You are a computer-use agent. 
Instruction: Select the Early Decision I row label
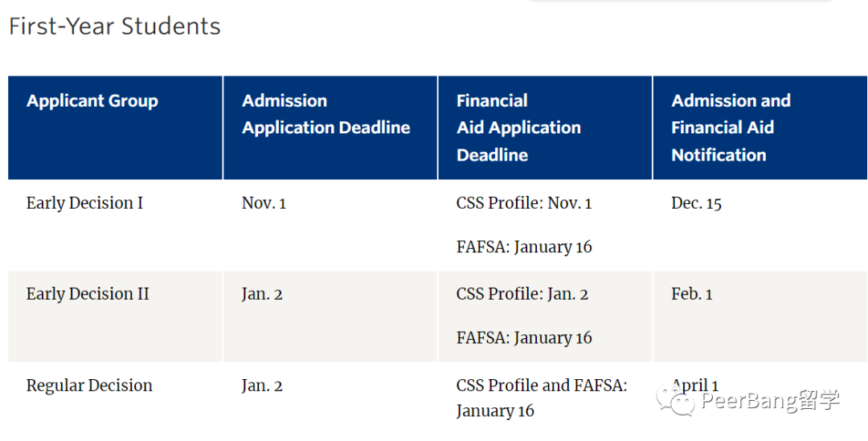[x=84, y=203]
